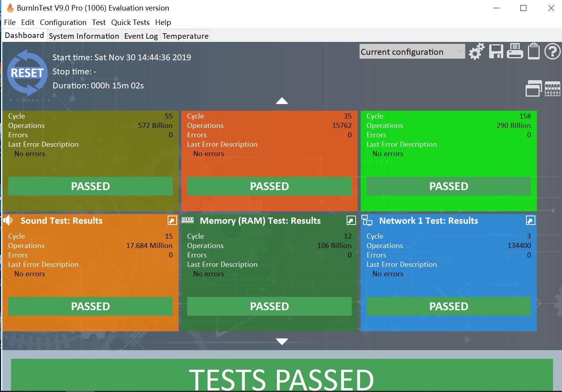The image size is (562, 392).
Task: Copy results with the clipboard icon
Action: tap(533, 52)
